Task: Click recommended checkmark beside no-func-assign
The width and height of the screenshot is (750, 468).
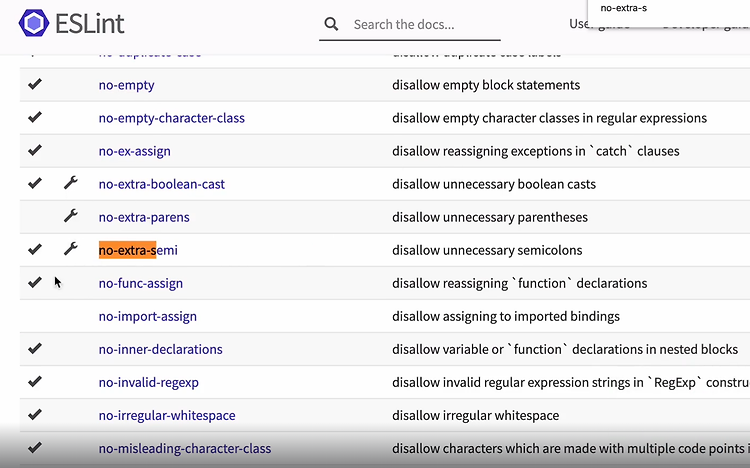Action: [x=34, y=282]
